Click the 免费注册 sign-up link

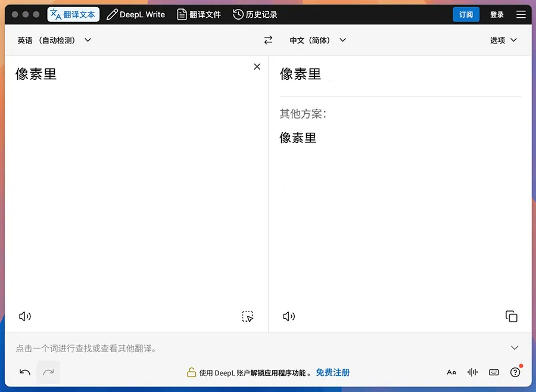[332, 372]
